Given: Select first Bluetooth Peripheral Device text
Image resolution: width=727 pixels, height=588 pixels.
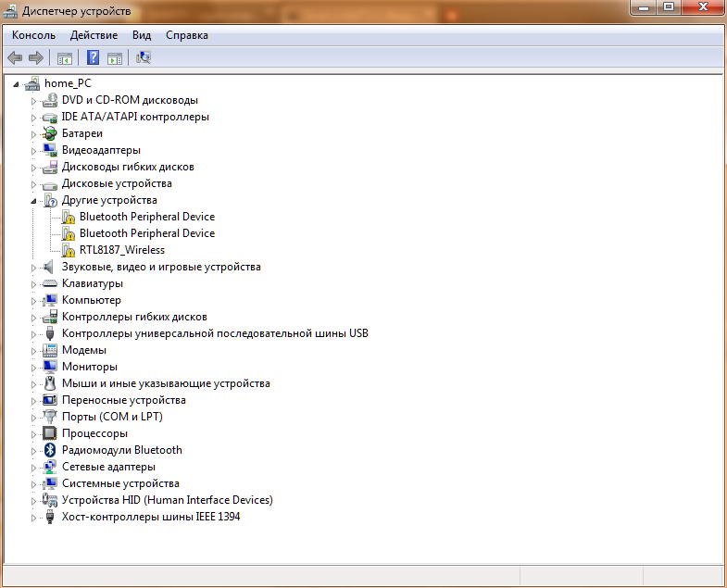Looking at the screenshot, I should click(x=147, y=217).
